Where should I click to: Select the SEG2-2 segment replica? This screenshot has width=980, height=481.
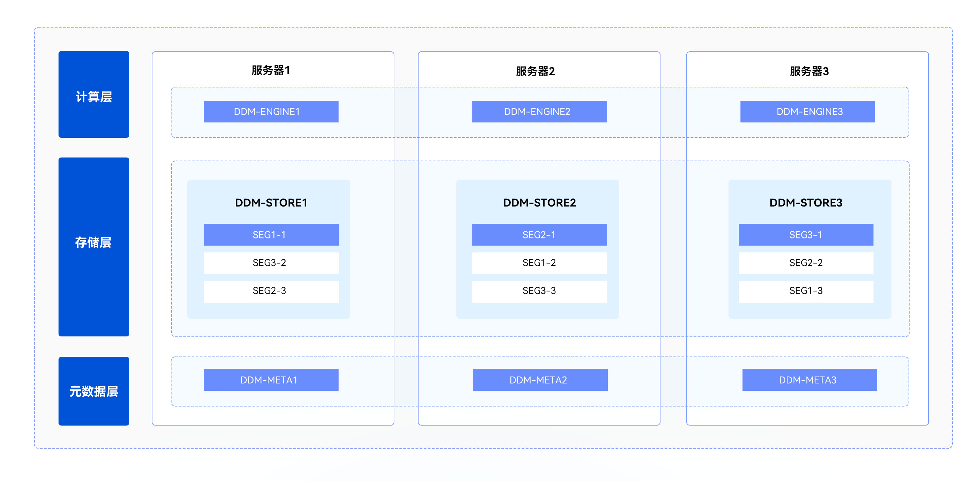pyautogui.click(x=806, y=263)
